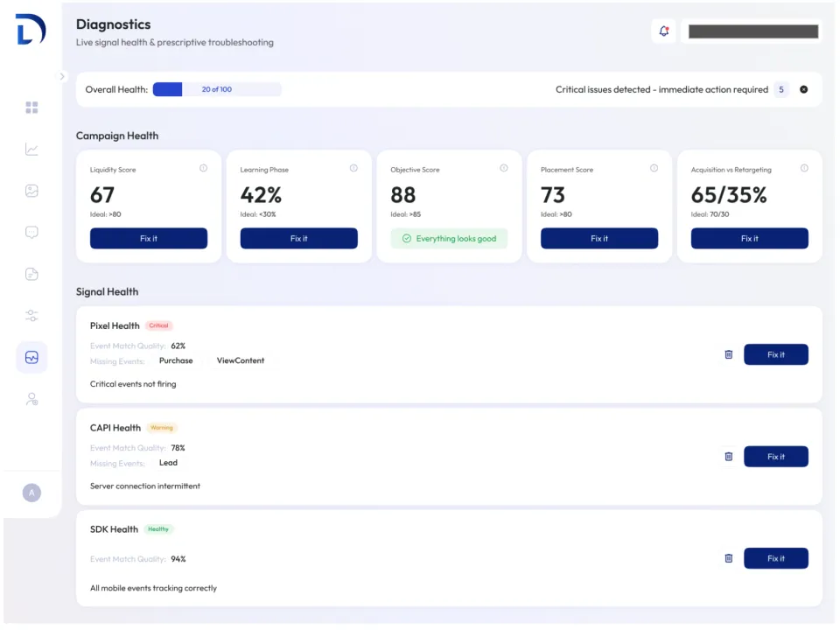Click the Healthy badge on SDK Health

[x=158, y=529]
